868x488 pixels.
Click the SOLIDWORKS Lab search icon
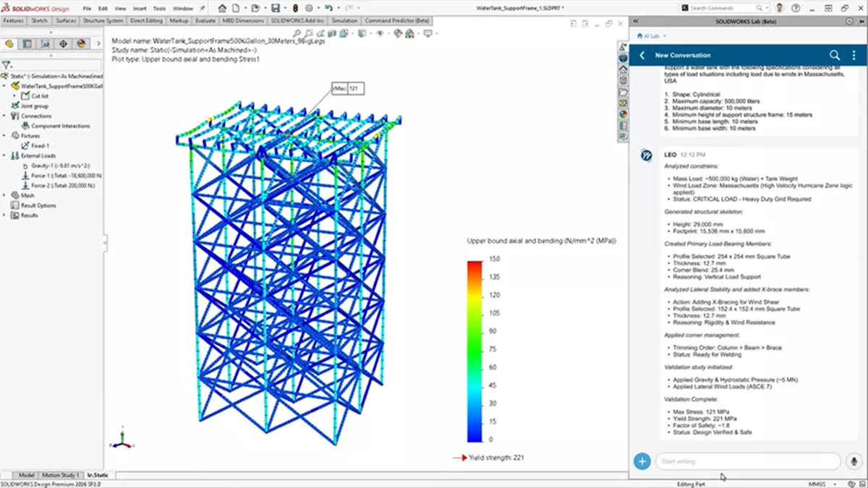click(x=835, y=54)
